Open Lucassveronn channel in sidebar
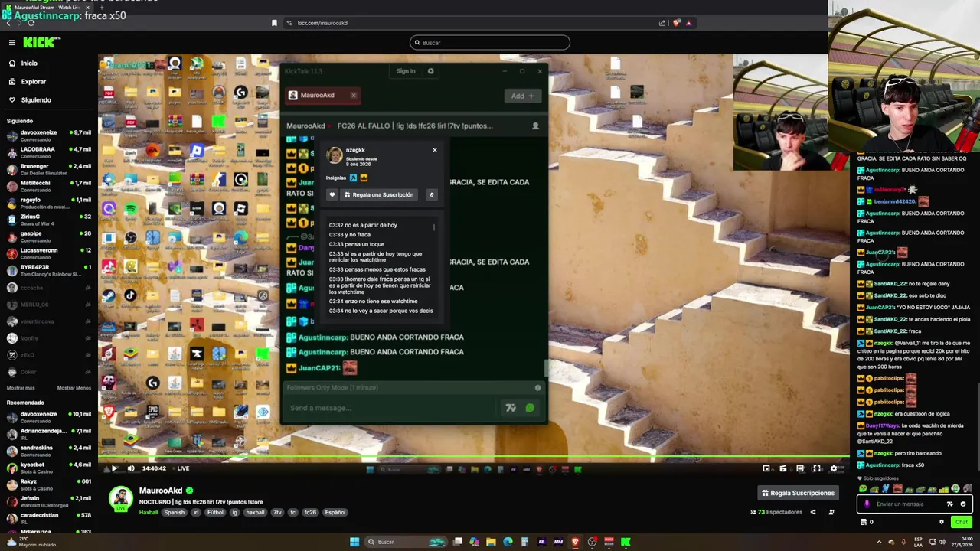980x551 pixels. pos(48,253)
